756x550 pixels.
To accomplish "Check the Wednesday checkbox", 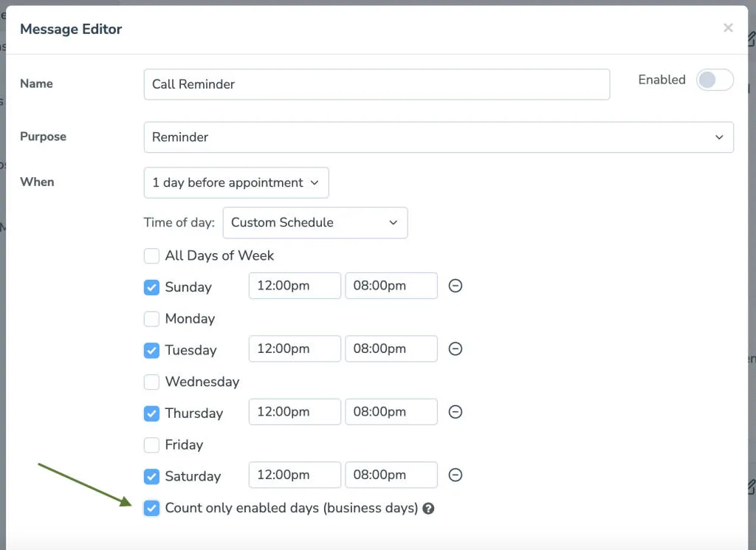I will 151,382.
